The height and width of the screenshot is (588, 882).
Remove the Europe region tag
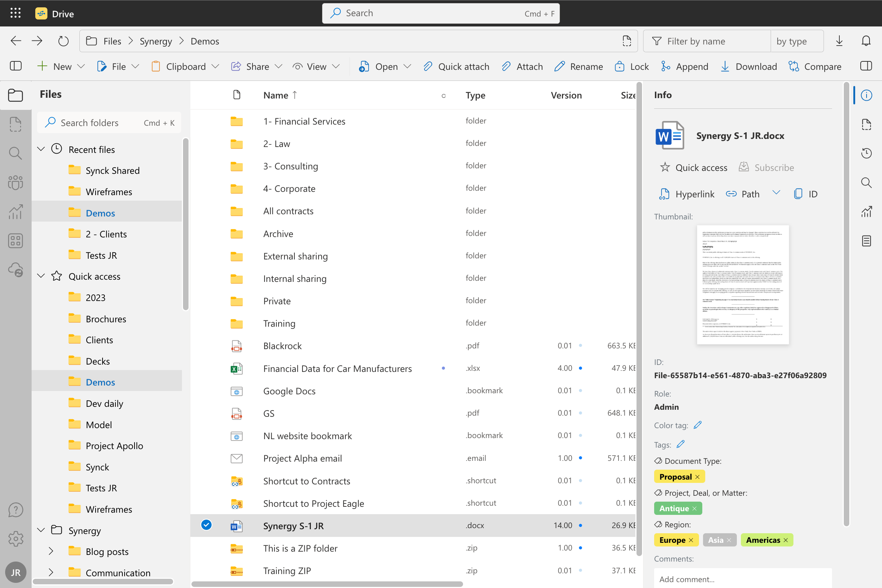[691, 540]
